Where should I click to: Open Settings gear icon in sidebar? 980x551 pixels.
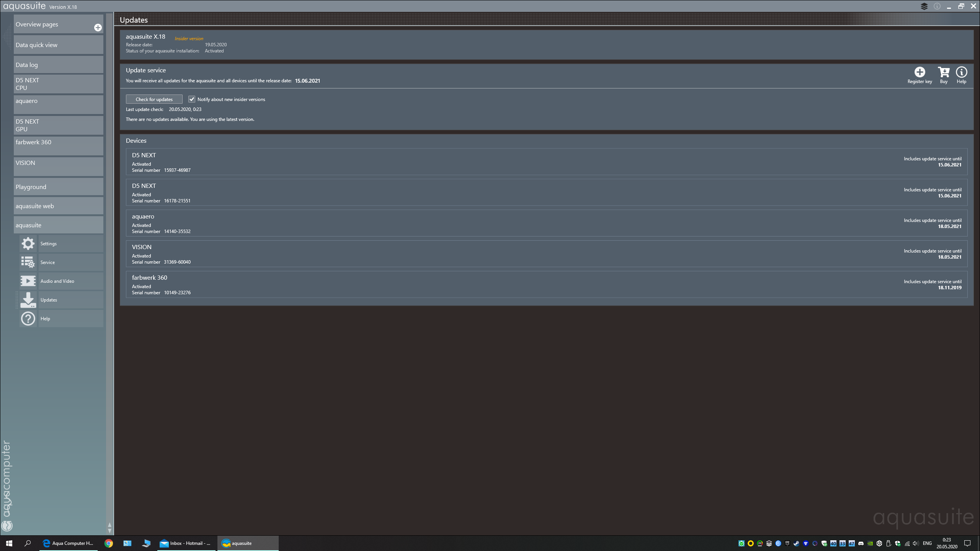[x=28, y=244]
